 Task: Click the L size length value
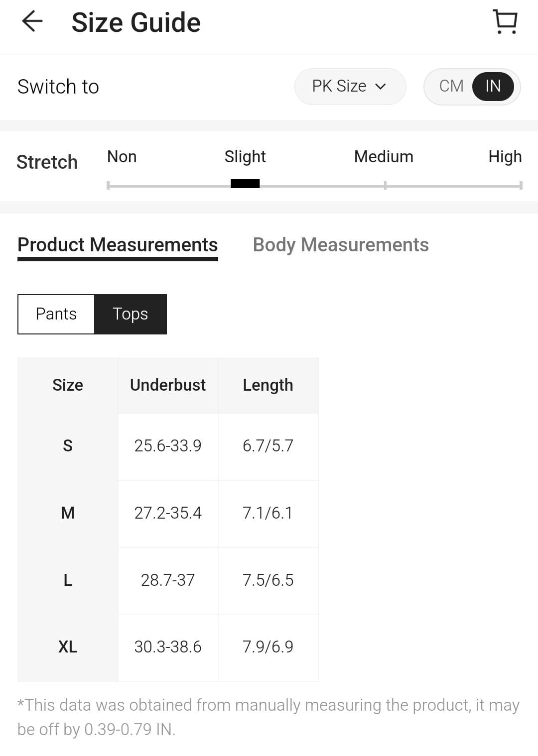point(268,580)
